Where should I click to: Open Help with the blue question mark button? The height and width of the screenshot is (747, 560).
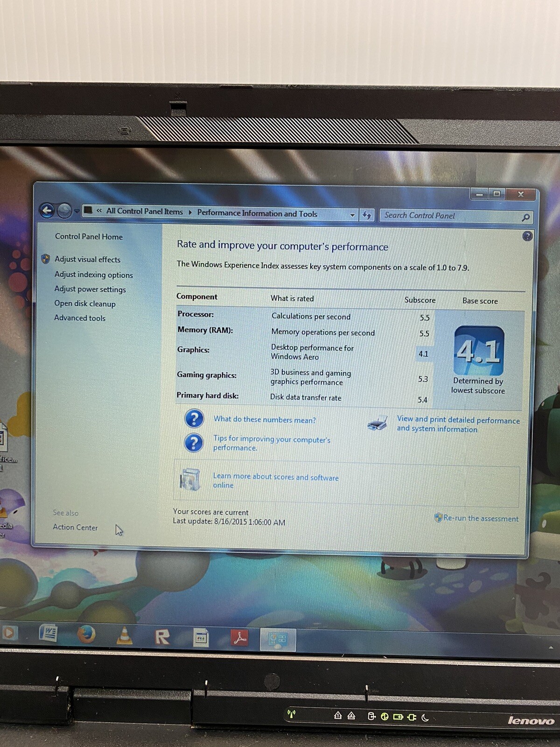[x=527, y=236]
